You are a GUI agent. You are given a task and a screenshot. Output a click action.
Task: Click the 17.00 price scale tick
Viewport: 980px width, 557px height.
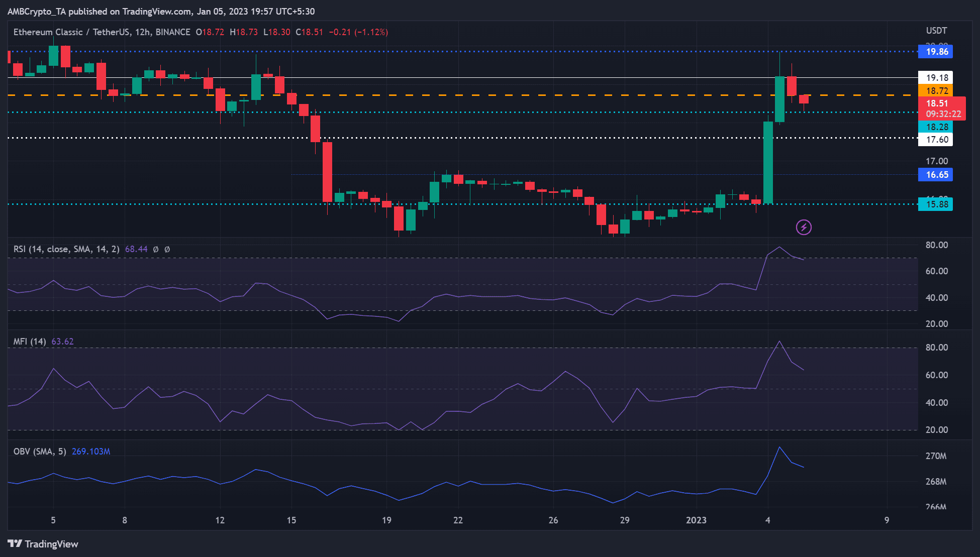pyautogui.click(x=937, y=161)
